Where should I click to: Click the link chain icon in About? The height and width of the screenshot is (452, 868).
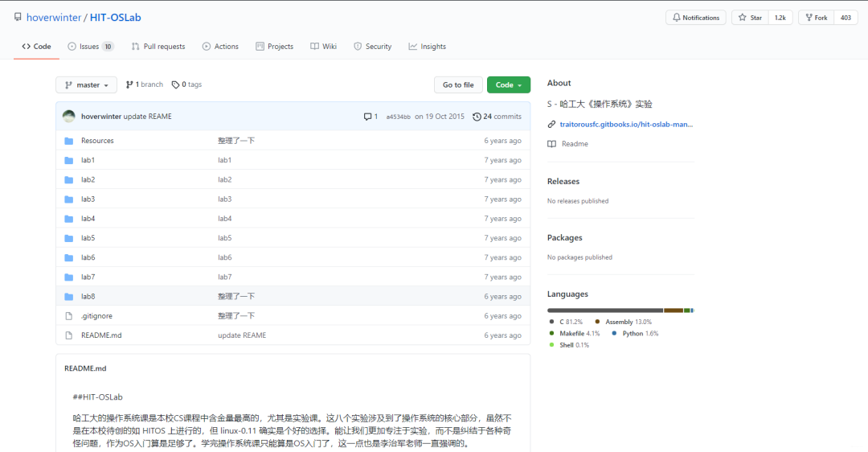(551, 124)
